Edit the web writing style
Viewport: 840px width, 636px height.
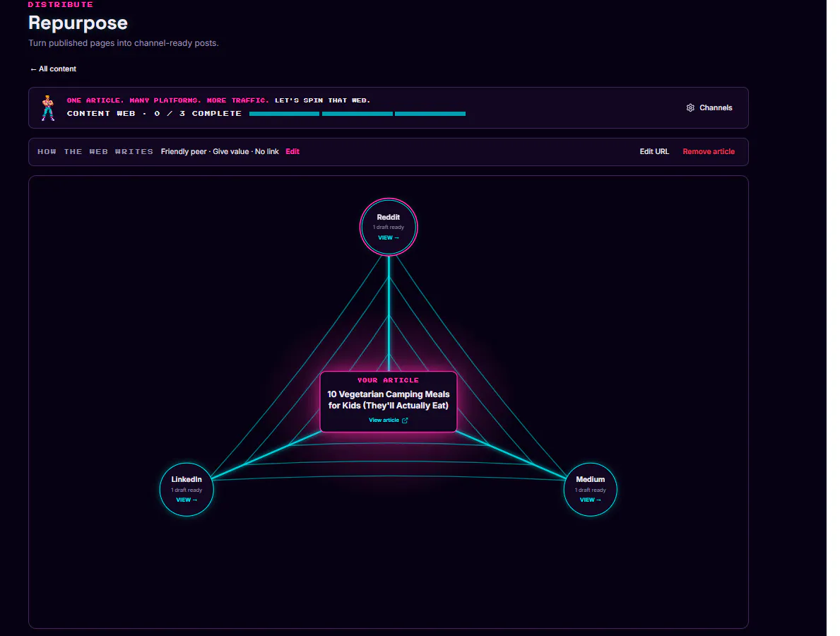292,152
